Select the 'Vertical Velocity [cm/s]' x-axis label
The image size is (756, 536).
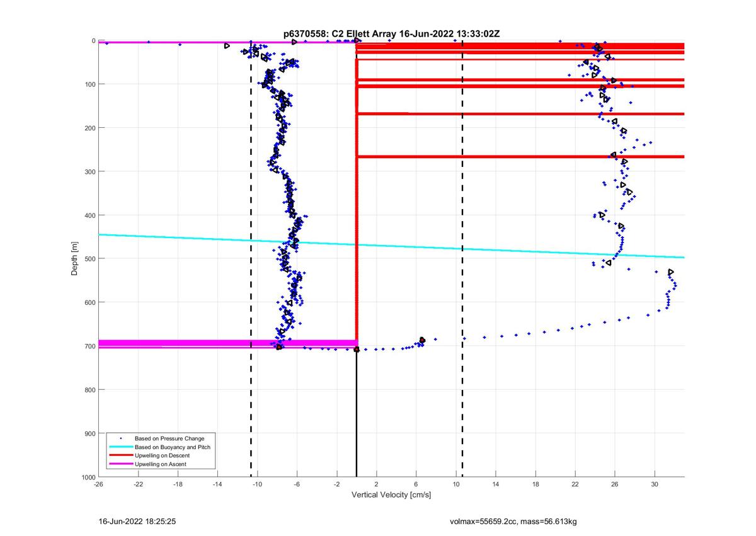pyautogui.click(x=391, y=495)
